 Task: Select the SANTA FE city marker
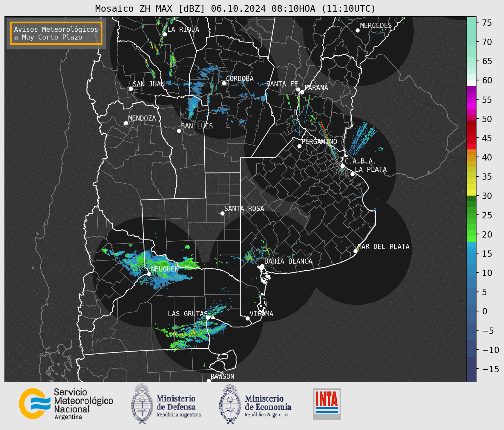click(x=298, y=89)
